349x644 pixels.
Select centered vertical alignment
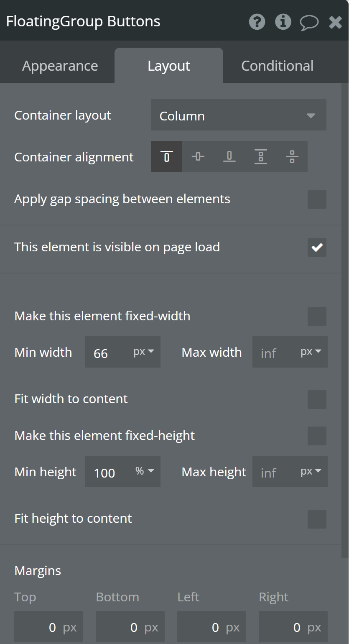pos(198,156)
